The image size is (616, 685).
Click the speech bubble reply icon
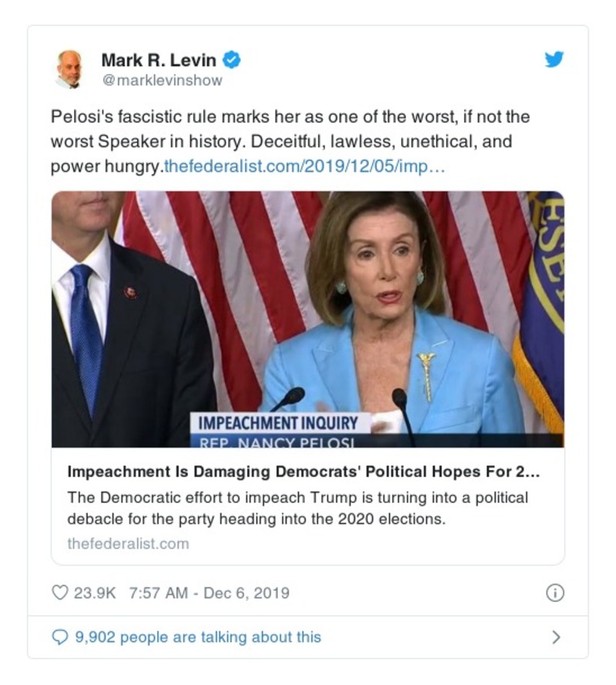pyautogui.click(x=60, y=637)
